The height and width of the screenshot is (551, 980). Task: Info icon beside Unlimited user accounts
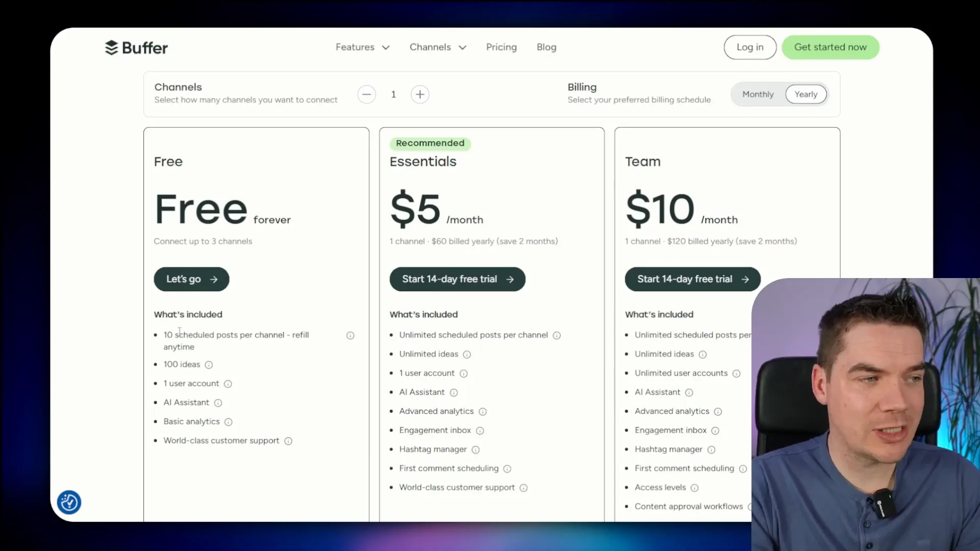pos(737,373)
